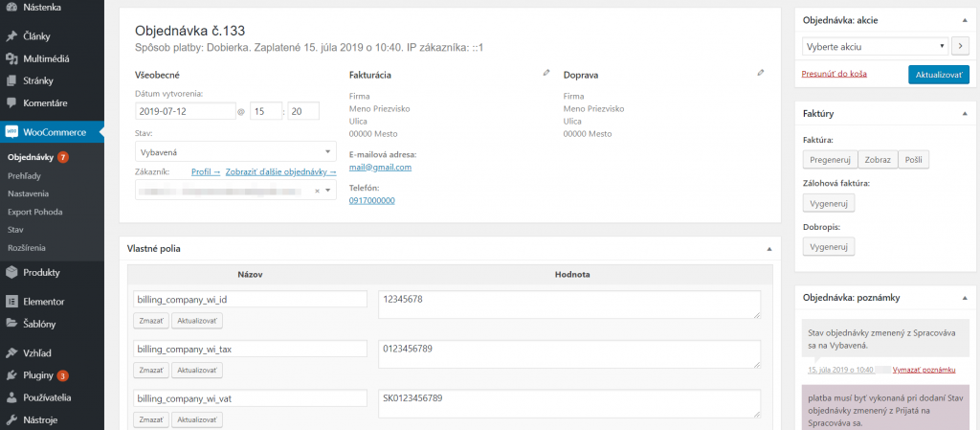Click the Nástroje wrench icon

click(11, 420)
